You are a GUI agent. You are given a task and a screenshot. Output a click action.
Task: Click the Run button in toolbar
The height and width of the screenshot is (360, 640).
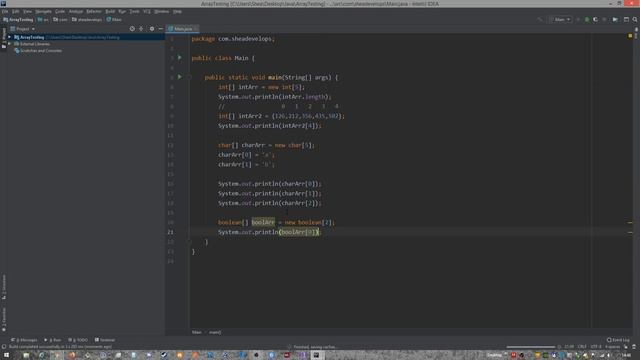pyautogui.click(x=578, y=20)
